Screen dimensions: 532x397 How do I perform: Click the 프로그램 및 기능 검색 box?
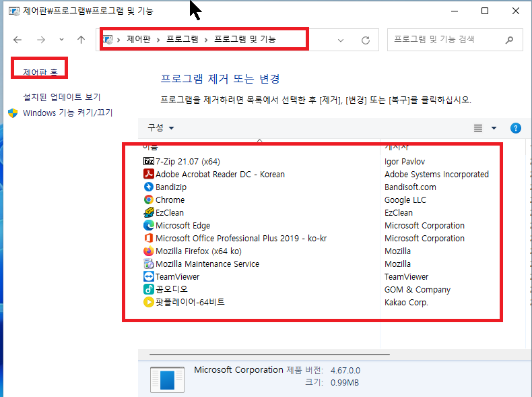[x=455, y=40]
